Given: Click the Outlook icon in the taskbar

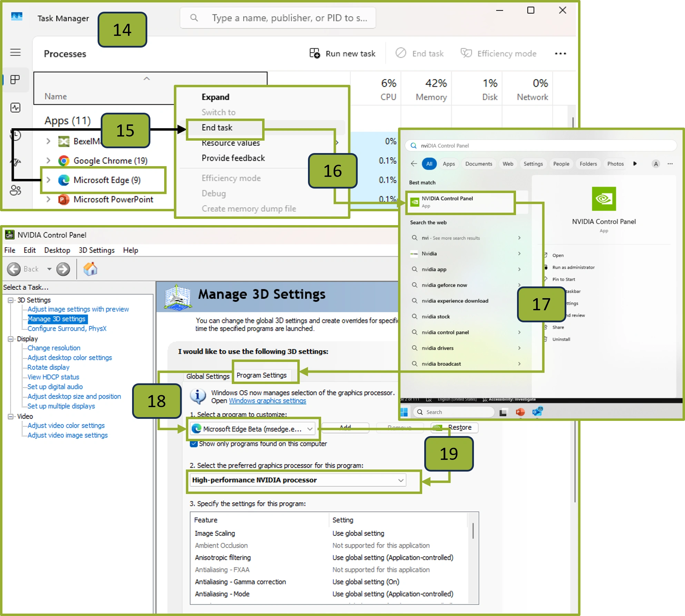Looking at the screenshot, I should [537, 412].
